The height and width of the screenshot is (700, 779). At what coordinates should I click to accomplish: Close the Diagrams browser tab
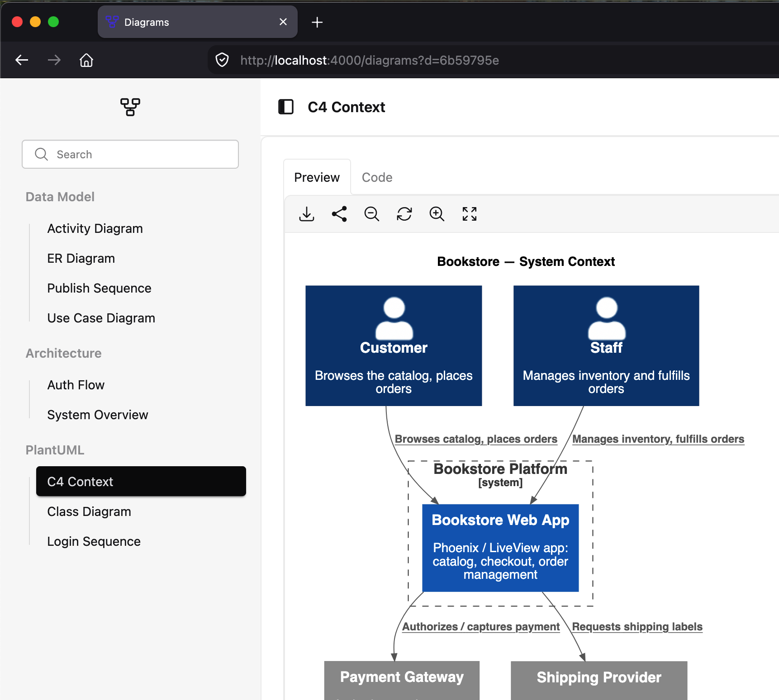[x=283, y=22]
